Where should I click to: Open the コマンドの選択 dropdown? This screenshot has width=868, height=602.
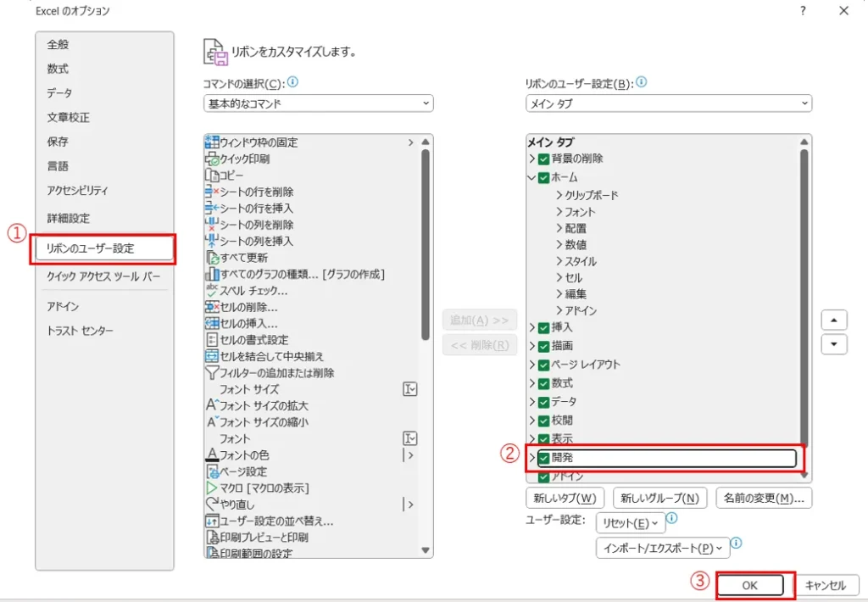tap(319, 103)
